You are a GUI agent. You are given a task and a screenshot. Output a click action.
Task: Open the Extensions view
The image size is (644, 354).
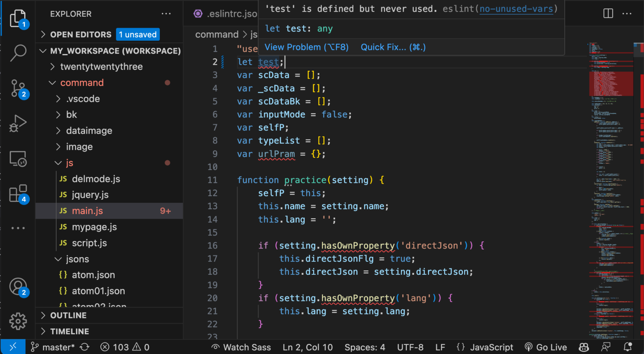(x=18, y=194)
